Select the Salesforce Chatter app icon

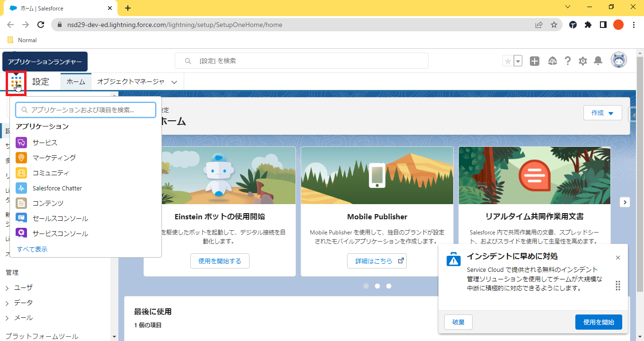tap(21, 188)
